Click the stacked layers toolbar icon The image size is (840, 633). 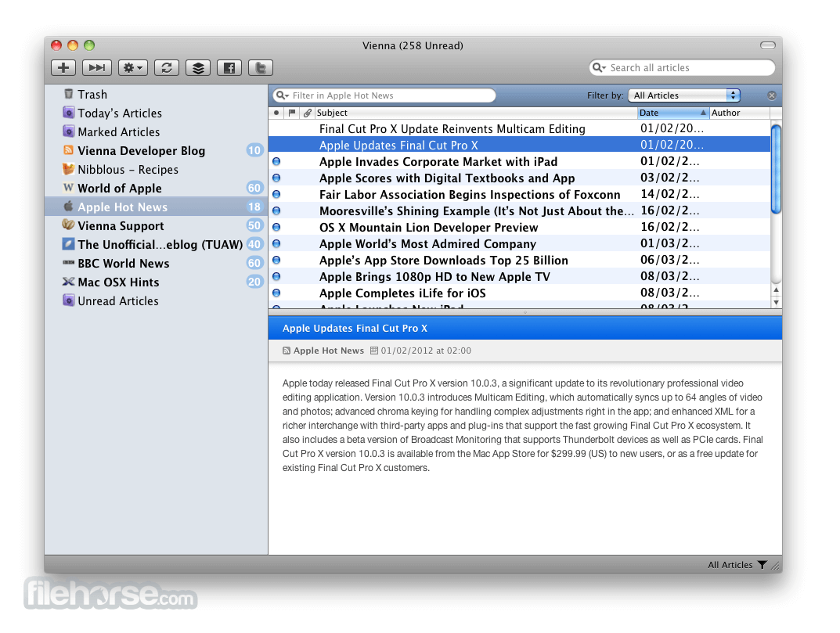(x=198, y=67)
